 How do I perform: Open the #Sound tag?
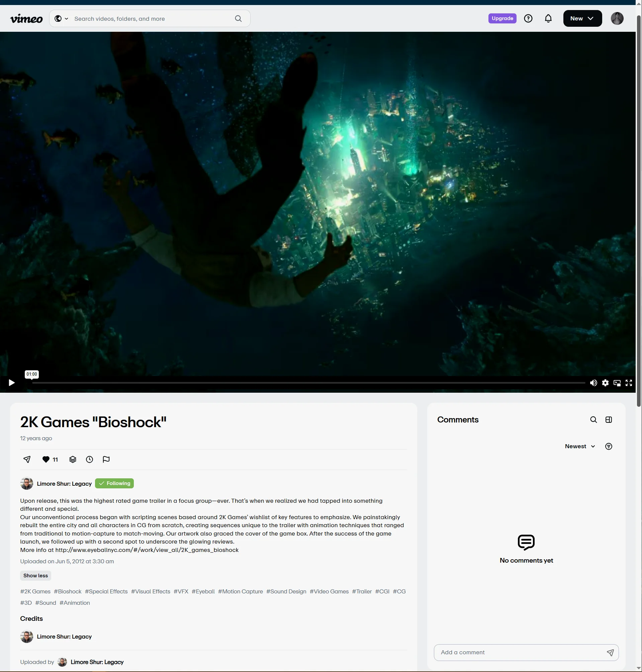click(x=45, y=602)
